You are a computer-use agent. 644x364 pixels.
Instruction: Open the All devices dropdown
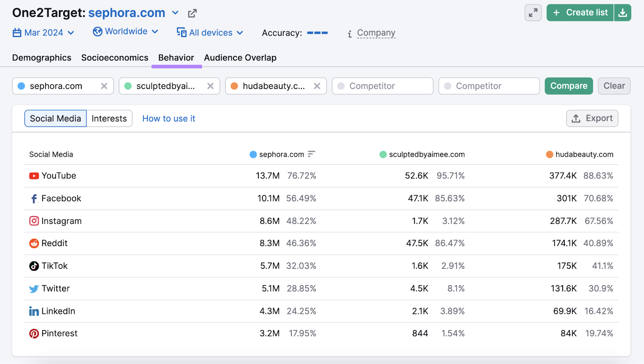coord(210,33)
